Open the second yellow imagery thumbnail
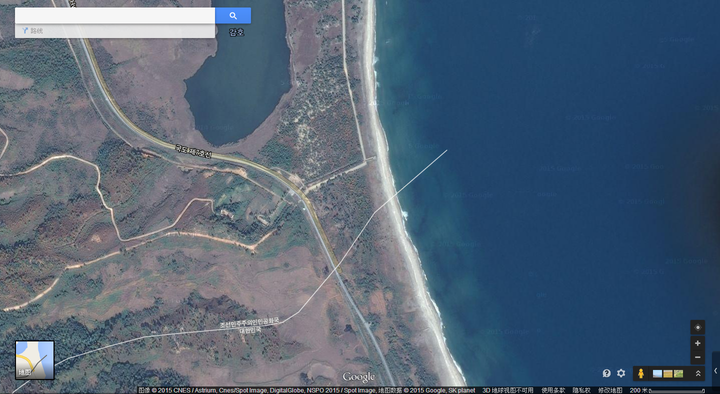720x394 pixels. pos(668,374)
